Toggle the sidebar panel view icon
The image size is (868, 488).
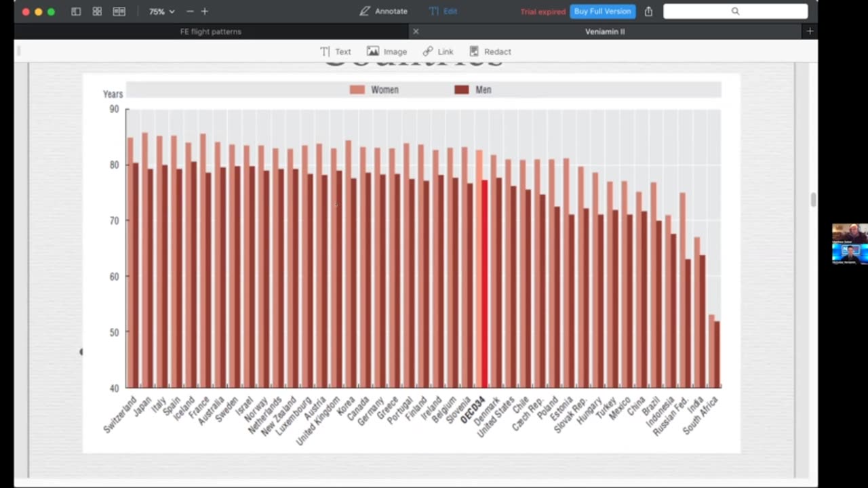coord(76,12)
